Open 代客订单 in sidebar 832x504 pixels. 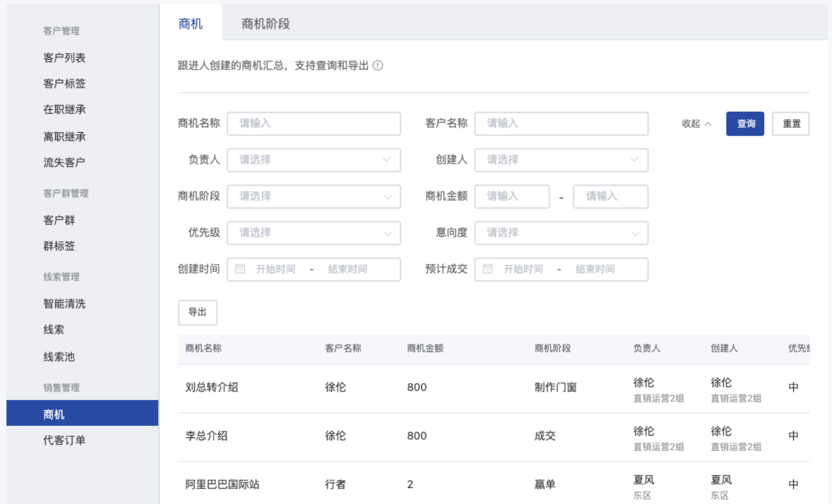tap(64, 440)
